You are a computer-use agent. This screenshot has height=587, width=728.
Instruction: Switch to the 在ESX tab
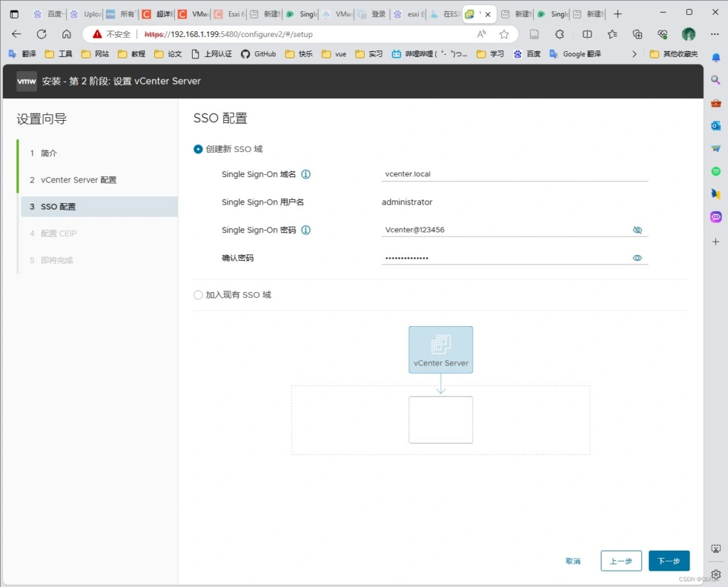[445, 14]
